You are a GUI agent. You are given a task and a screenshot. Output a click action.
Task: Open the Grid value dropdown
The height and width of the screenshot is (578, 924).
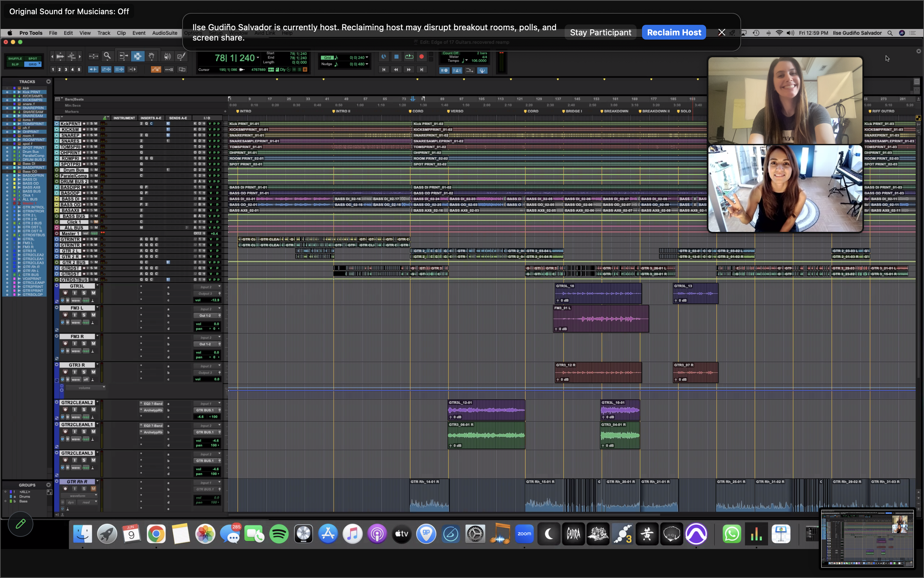(367, 57)
